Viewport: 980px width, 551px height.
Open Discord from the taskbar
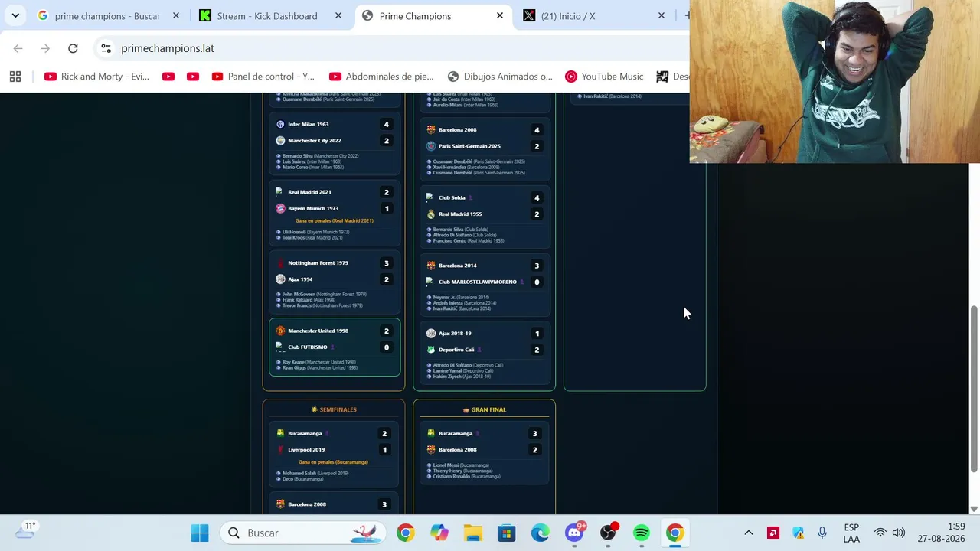coord(574,533)
